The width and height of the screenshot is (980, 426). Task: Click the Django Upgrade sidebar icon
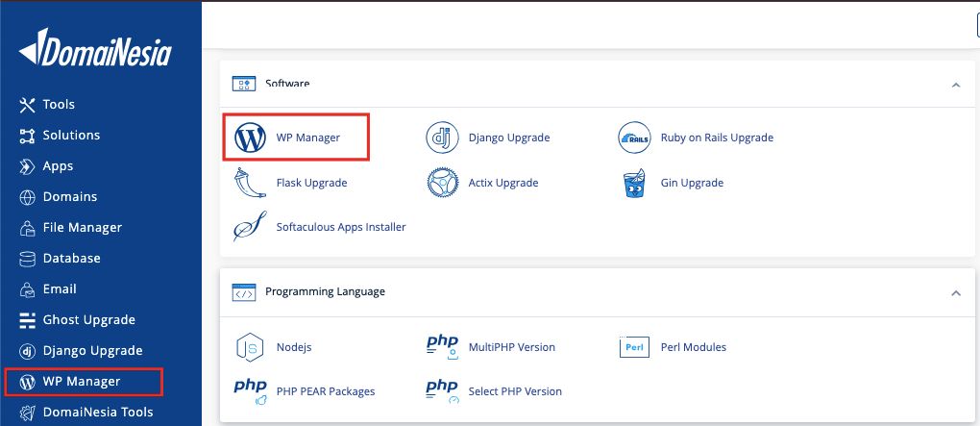pyautogui.click(x=28, y=351)
